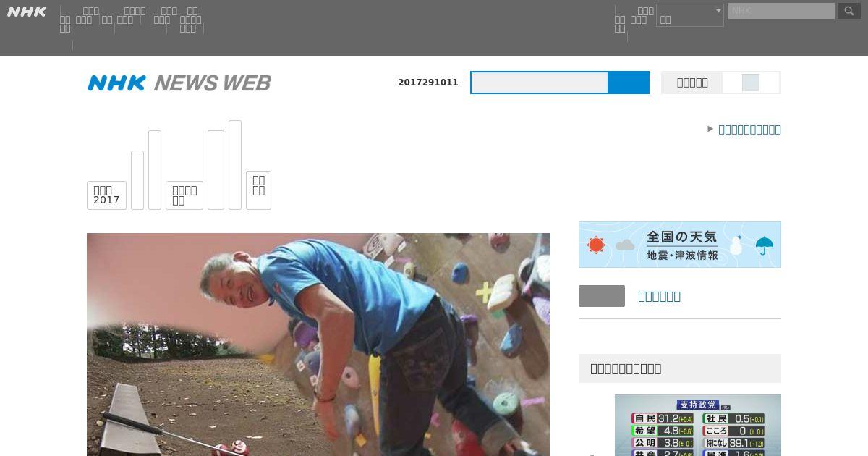This screenshot has height=456, width=868.
Task: Open the party support poll thumbnail
Action: point(698,425)
